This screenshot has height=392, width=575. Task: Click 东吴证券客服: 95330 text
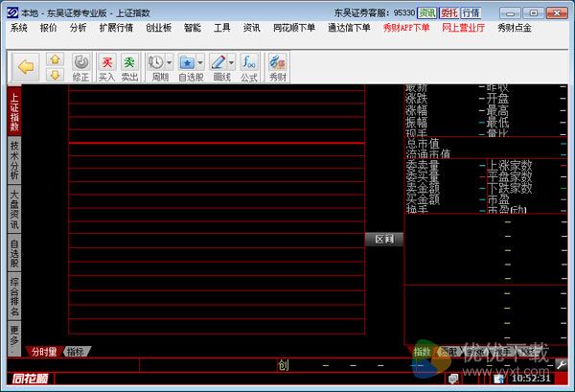tap(375, 13)
